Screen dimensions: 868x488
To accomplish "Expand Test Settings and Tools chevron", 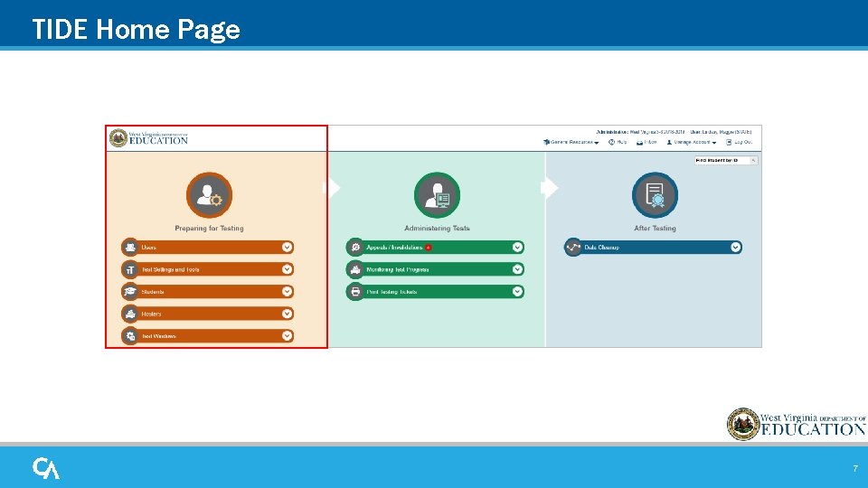I will [x=287, y=269].
